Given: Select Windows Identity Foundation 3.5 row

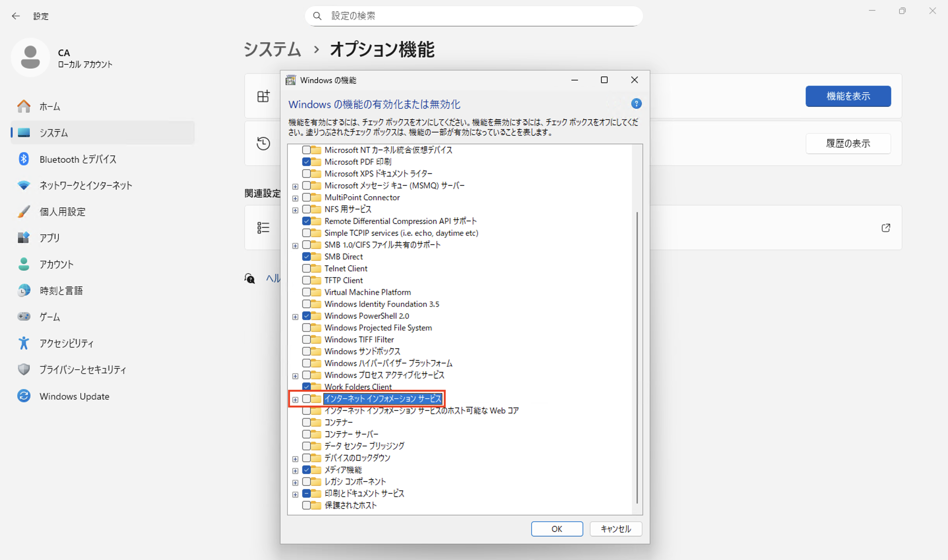Looking at the screenshot, I should pyautogui.click(x=382, y=304).
